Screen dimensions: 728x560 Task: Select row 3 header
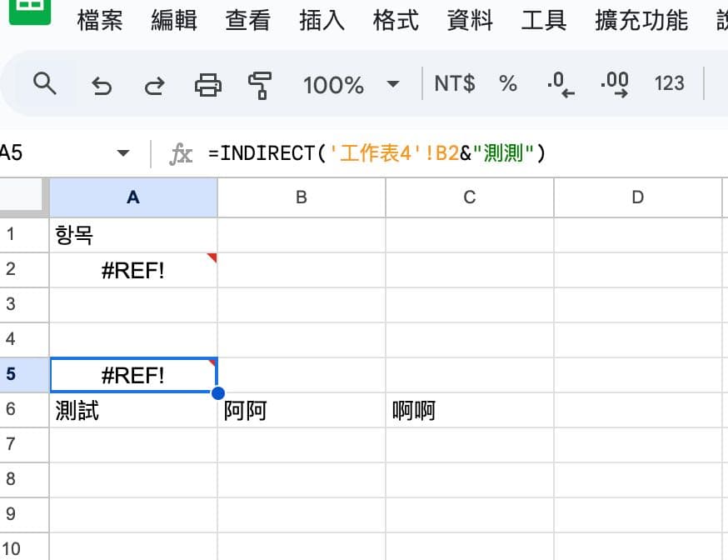tap(24, 305)
